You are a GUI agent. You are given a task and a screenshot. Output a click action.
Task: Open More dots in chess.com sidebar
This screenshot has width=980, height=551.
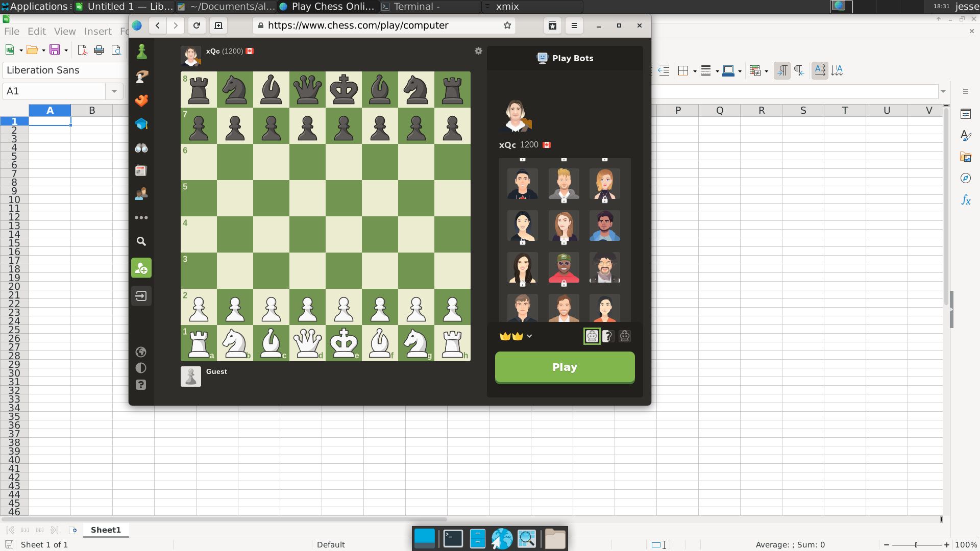tap(141, 218)
